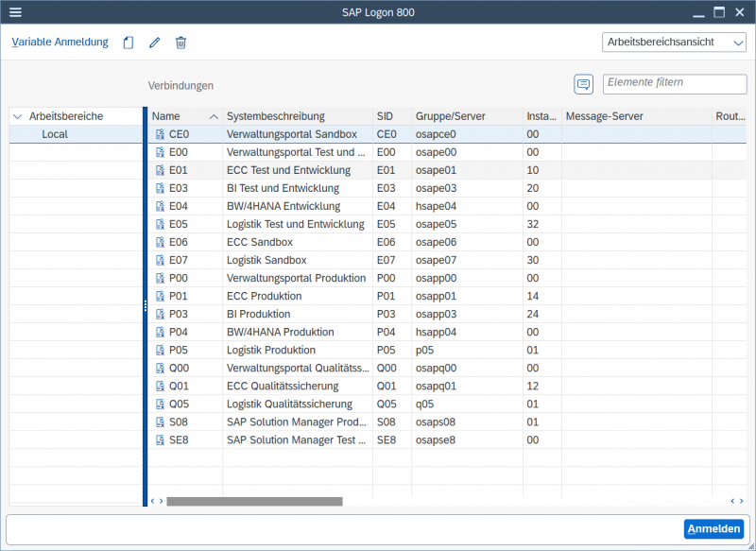This screenshot has width=756, height=551.
Task: Click the connection icon for E07
Action: coord(160,260)
